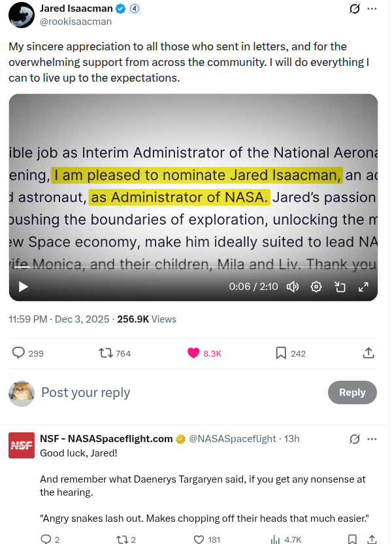This screenshot has height=544, width=392.
Task: Open more options menu on Jared Isaacman's post
Action: (372, 8)
